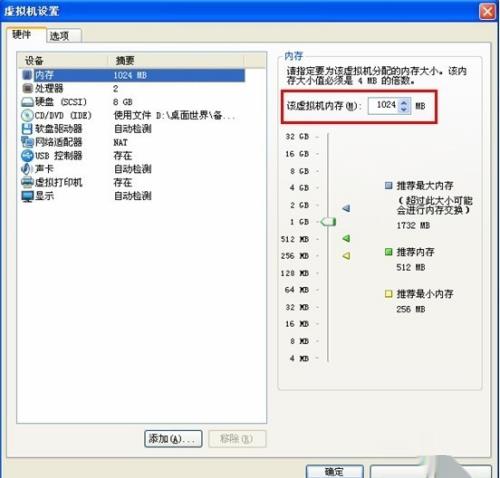Screen dimensions: 500x478
Task: Click the 32 MB label on memory scale
Action: 297,307
